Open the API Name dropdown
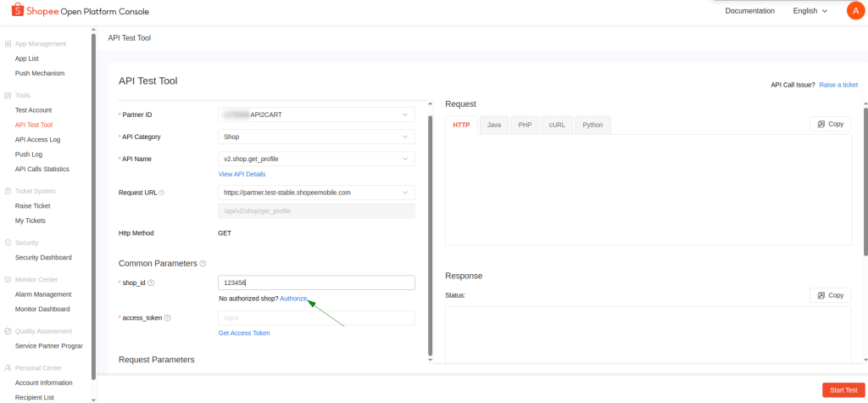The width and height of the screenshot is (868, 403). coord(316,159)
